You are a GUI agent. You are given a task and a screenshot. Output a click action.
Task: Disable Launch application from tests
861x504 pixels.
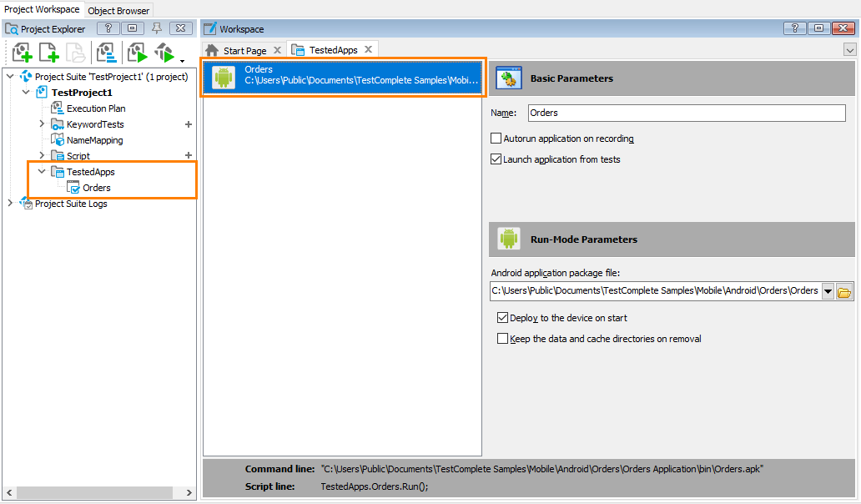click(x=496, y=159)
